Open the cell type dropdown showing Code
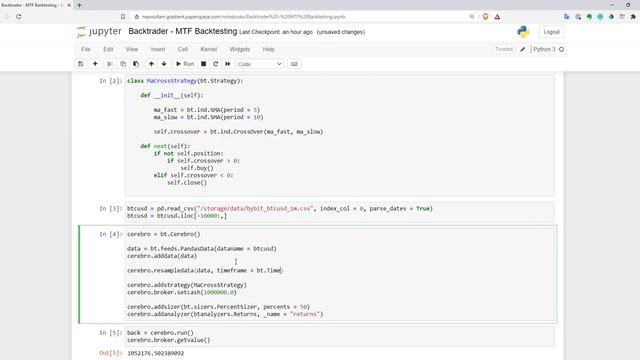 click(259, 64)
